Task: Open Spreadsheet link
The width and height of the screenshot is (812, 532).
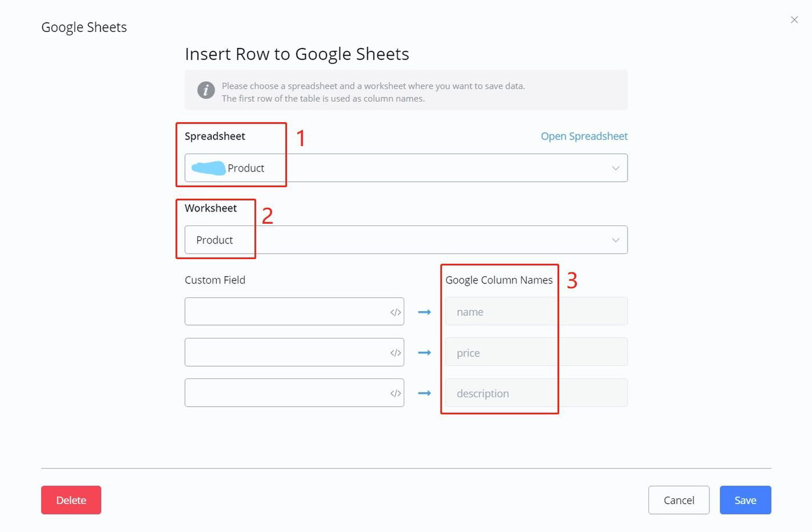Action: coord(584,136)
